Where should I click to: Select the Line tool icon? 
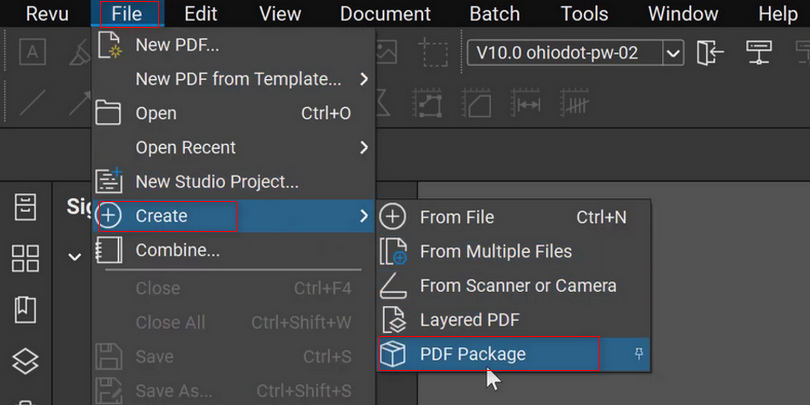(33, 103)
